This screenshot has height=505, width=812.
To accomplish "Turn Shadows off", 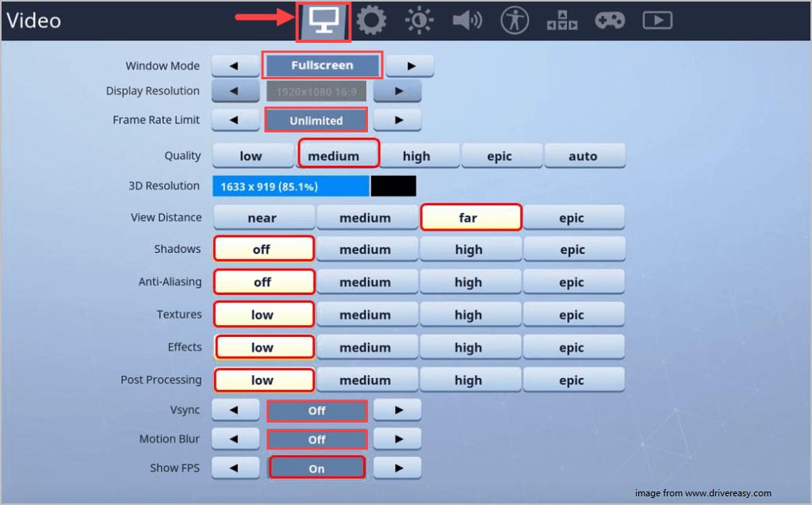I will point(263,249).
